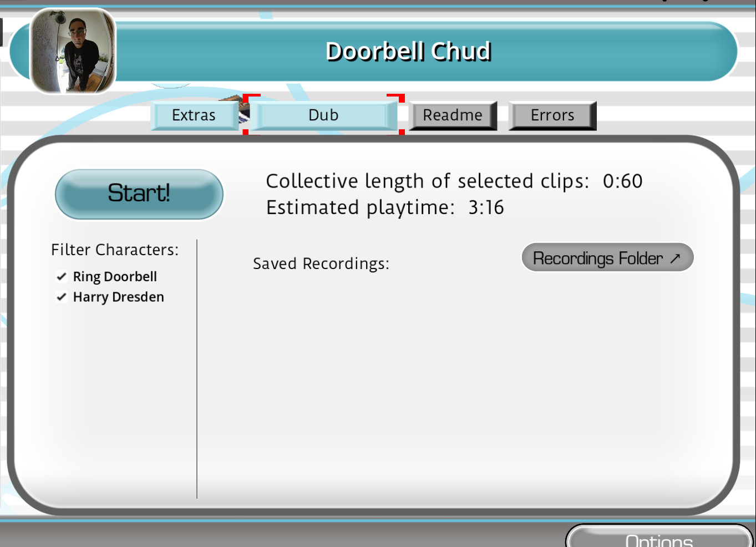Click the Doorbell Chud thumbnail photo
This screenshot has width=756, height=547.
pos(73,51)
